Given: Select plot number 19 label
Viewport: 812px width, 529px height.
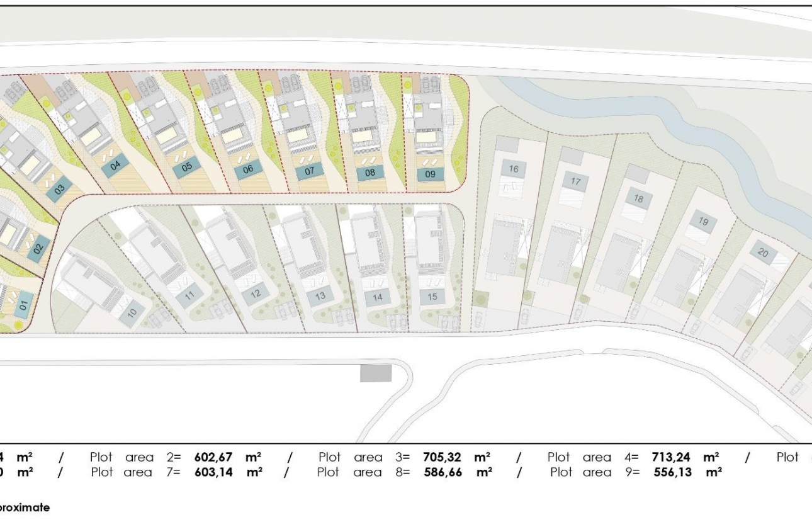Looking at the screenshot, I should [x=704, y=221].
